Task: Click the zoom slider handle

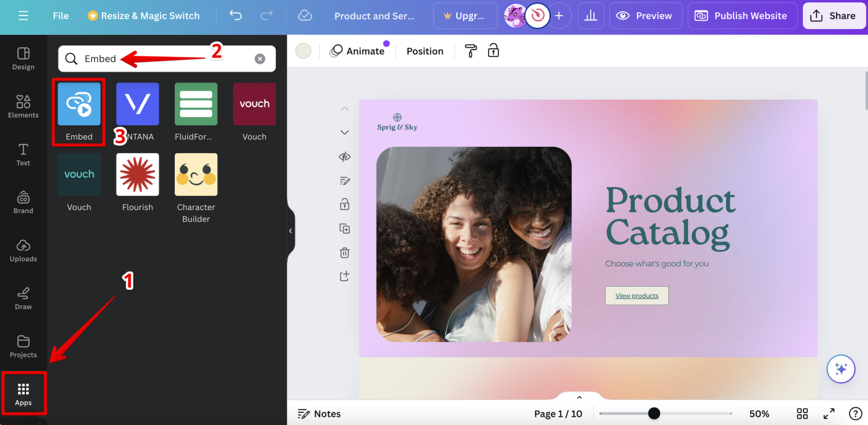Action: click(x=653, y=413)
